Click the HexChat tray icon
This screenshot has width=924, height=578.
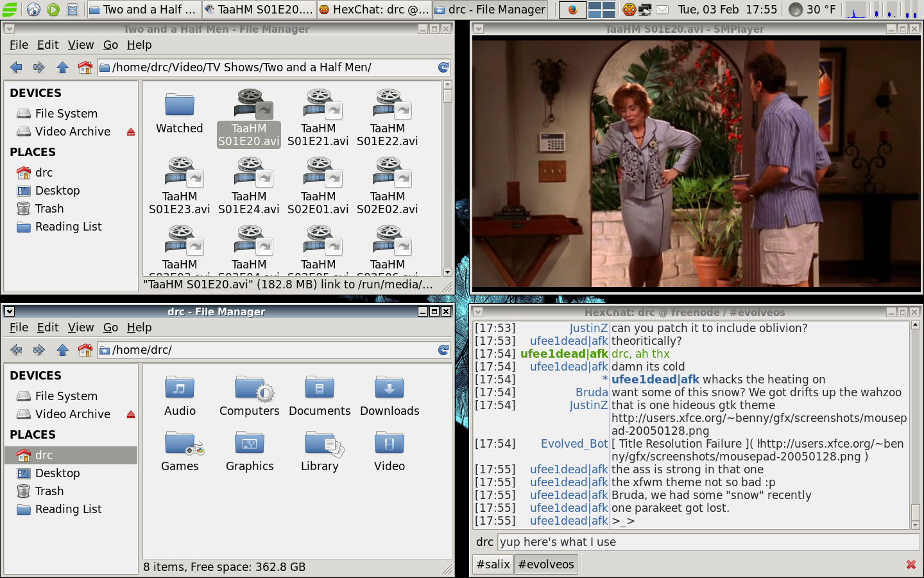point(629,10)
